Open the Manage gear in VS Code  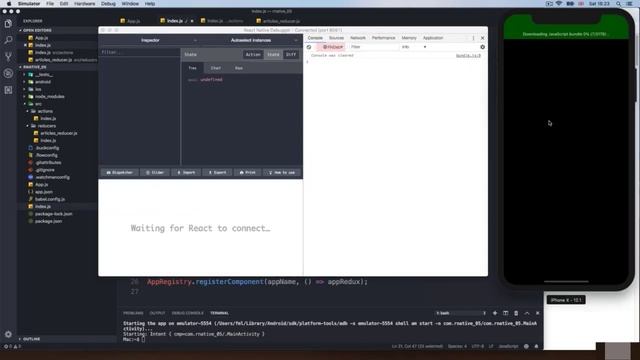(8, 334)
